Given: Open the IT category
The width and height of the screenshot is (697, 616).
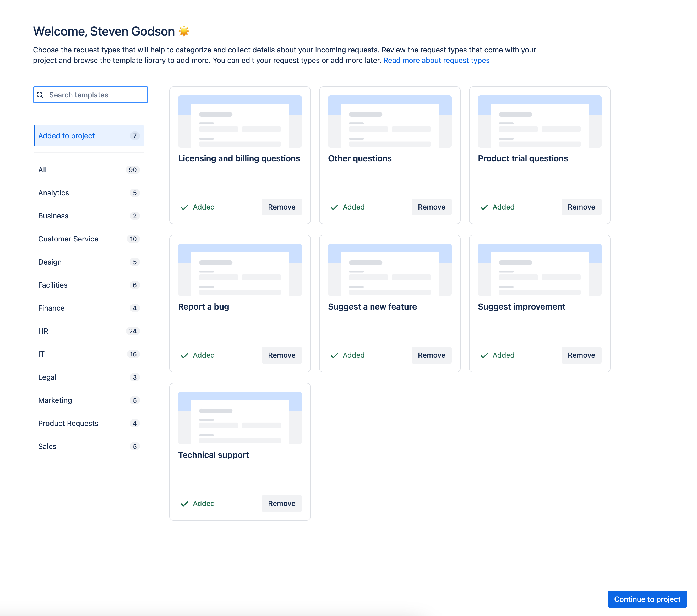Looking at the screenshot, I should click(89, 354).
